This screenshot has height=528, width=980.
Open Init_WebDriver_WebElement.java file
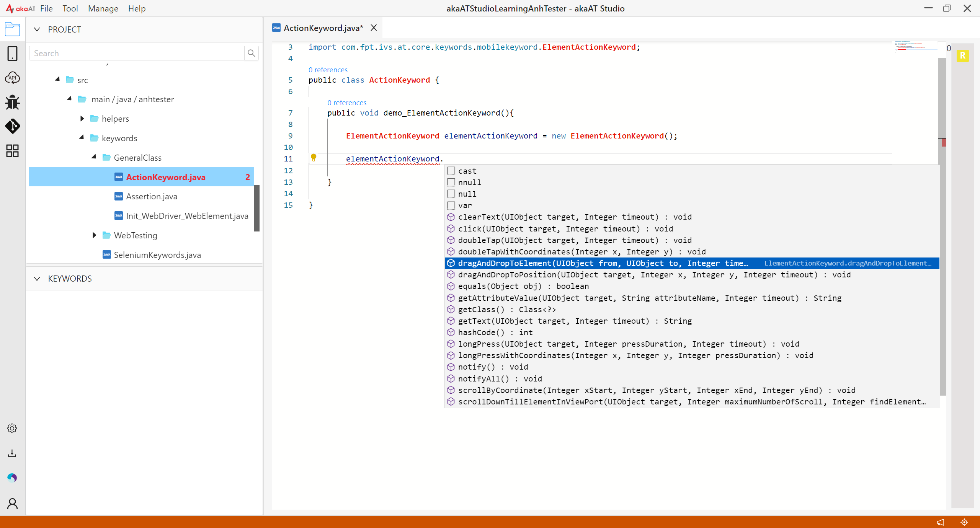pyautogui.click(x=187, y=216)
